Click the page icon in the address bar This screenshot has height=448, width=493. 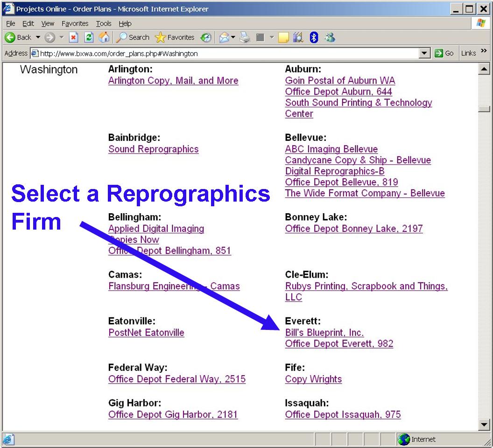pyautogui.click(x=35, y=54)
